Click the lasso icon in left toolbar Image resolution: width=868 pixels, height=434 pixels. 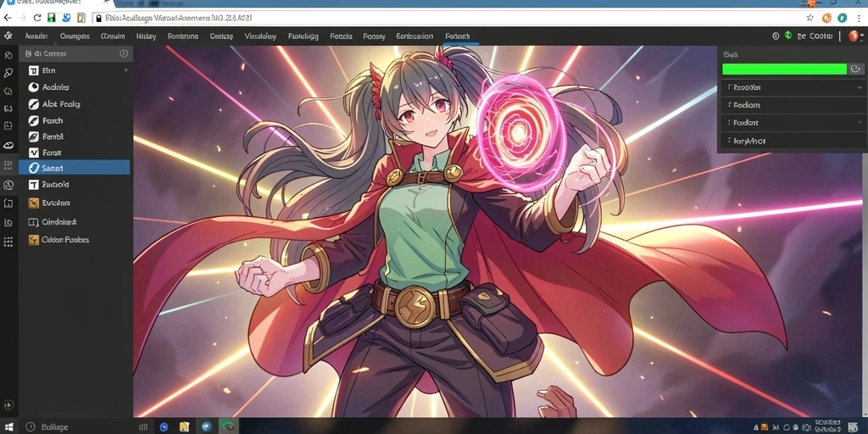coord(8,73)
